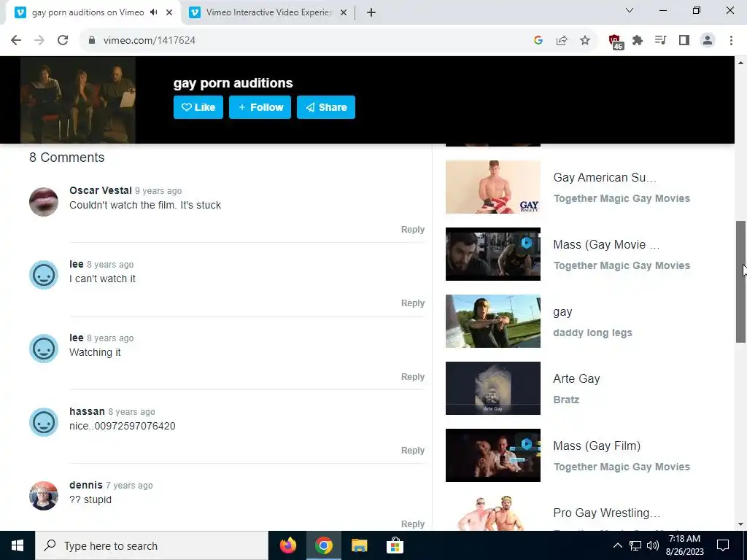Switch to Vimeo Interactive Video Experience tab
This screenshot has height=560, width=747.
click(268, 12)
